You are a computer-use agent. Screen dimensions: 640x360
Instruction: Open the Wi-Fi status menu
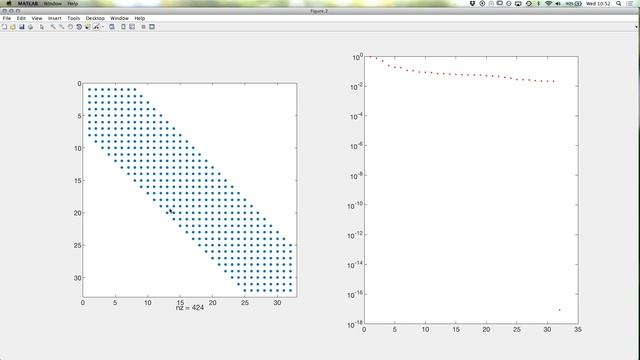pos(549,3)
